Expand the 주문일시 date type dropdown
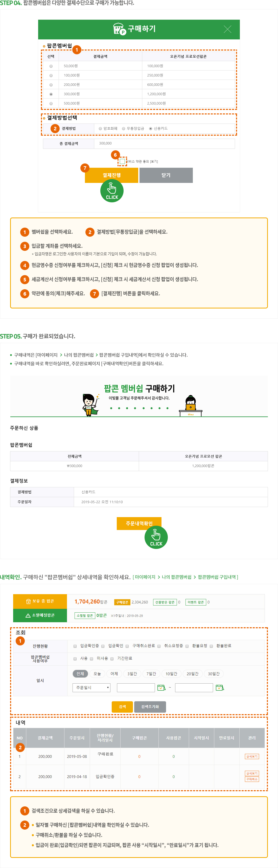The width and height of the screenshot is (278, 868). [91, 687]
